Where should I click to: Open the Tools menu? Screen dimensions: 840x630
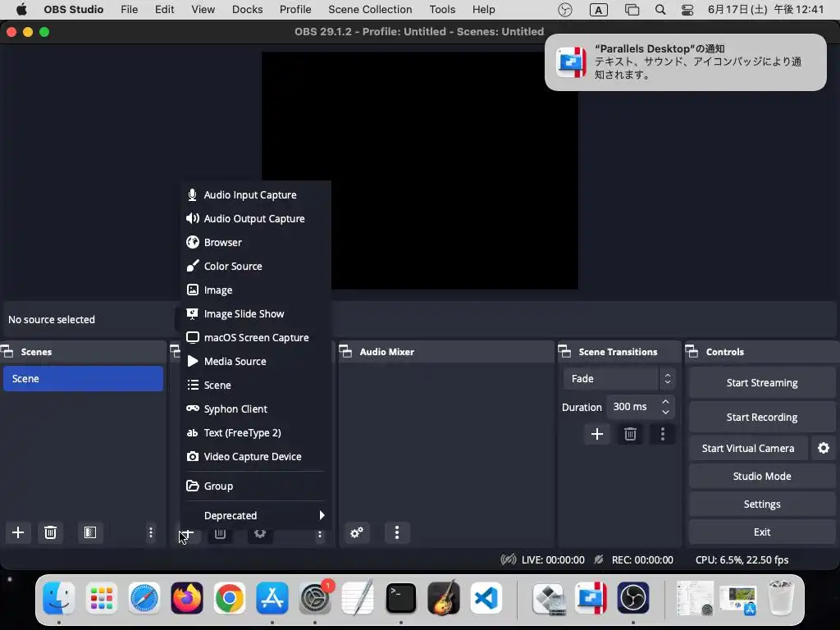click(442, 10)
